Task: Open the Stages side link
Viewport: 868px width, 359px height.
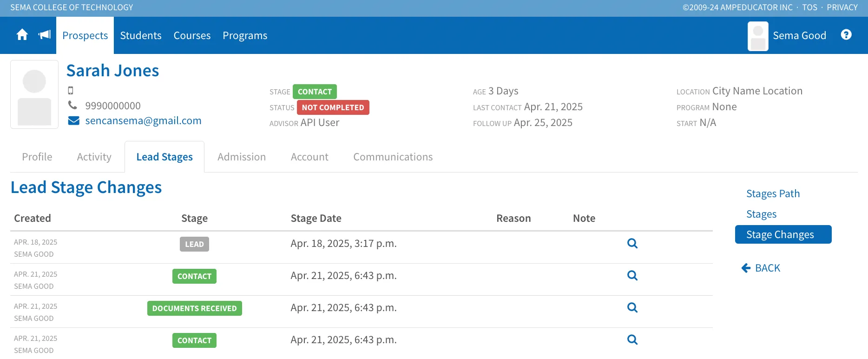Action: click(761, 214)
